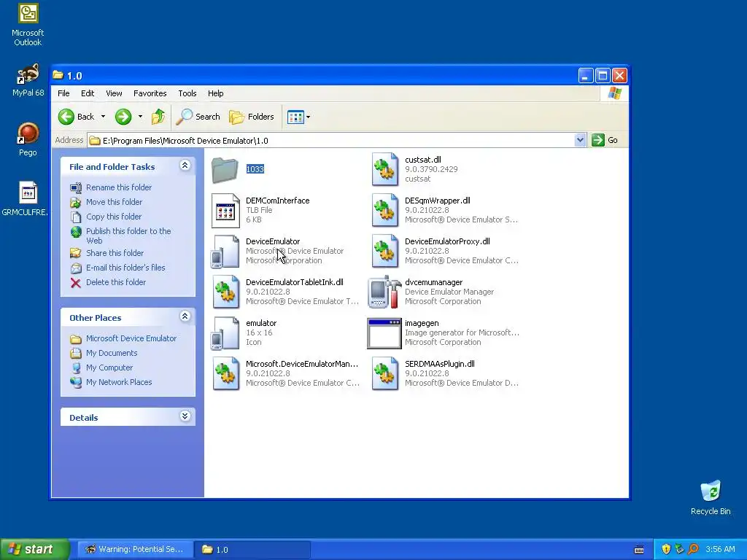
Task: Click Rename this folder
Action: pyautogui.click(x=119, y=187)
